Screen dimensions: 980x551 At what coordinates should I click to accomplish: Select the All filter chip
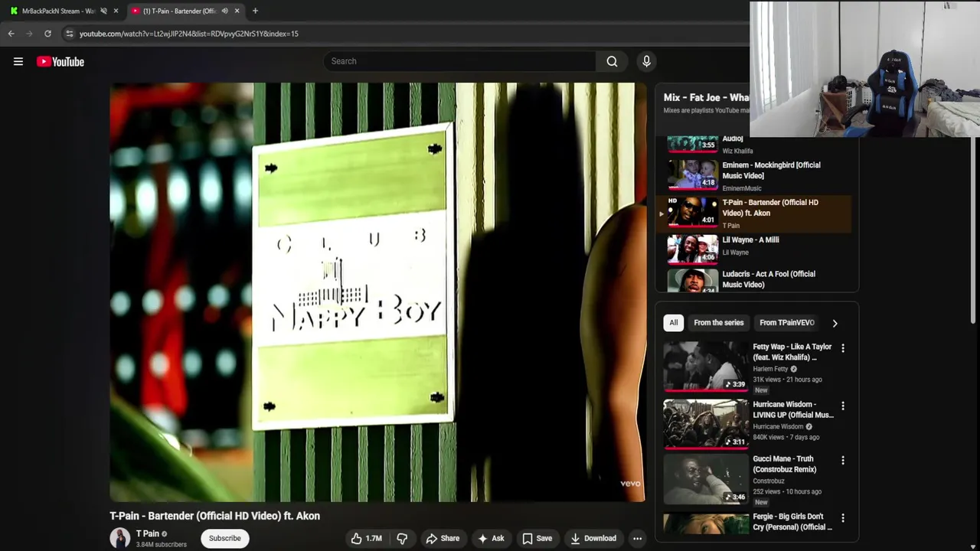(674, 322)
